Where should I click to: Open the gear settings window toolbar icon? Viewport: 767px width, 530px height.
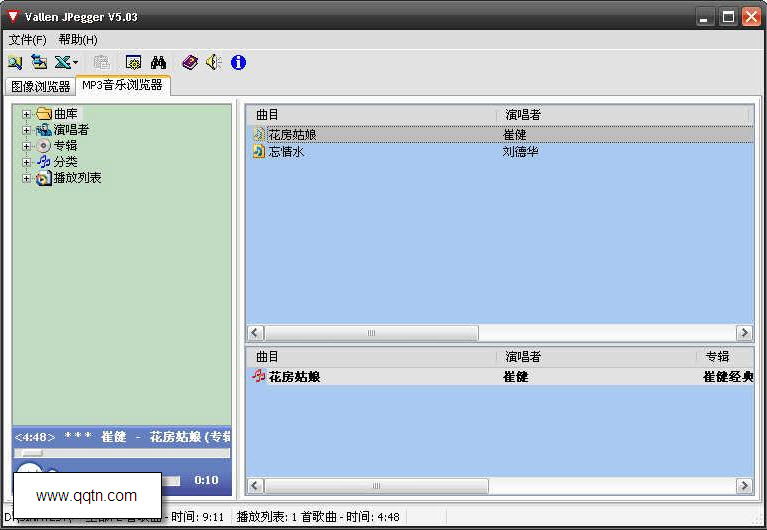point(133,63)
